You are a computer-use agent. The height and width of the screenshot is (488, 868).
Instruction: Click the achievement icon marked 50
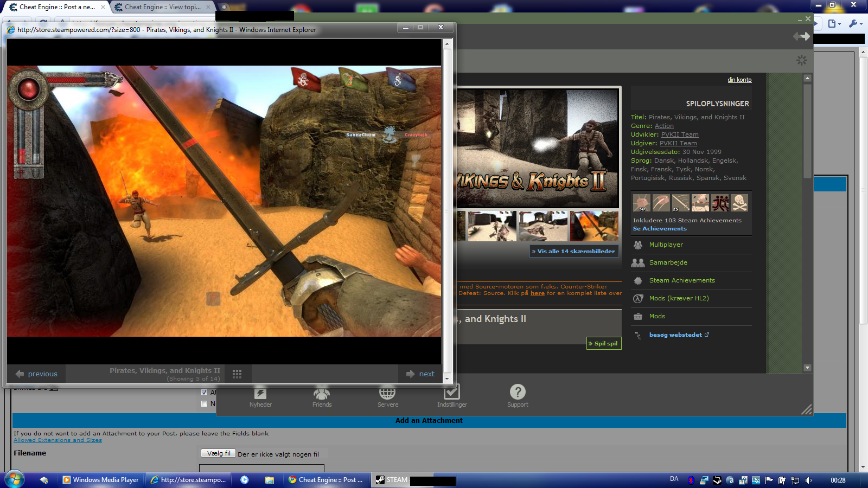[642, 203]
